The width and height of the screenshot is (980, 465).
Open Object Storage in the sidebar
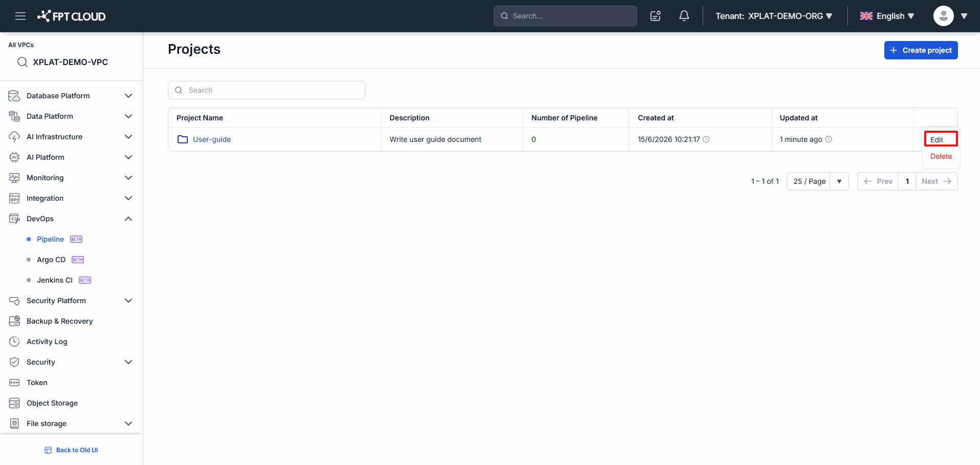[x=52, y=403]
